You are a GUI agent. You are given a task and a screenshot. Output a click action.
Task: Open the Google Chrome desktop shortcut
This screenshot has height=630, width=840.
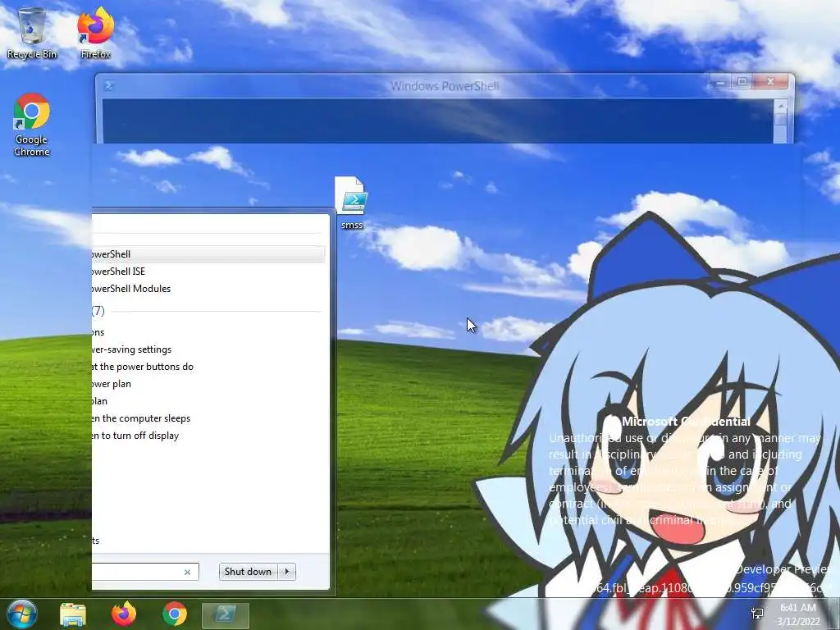point(32,126)
